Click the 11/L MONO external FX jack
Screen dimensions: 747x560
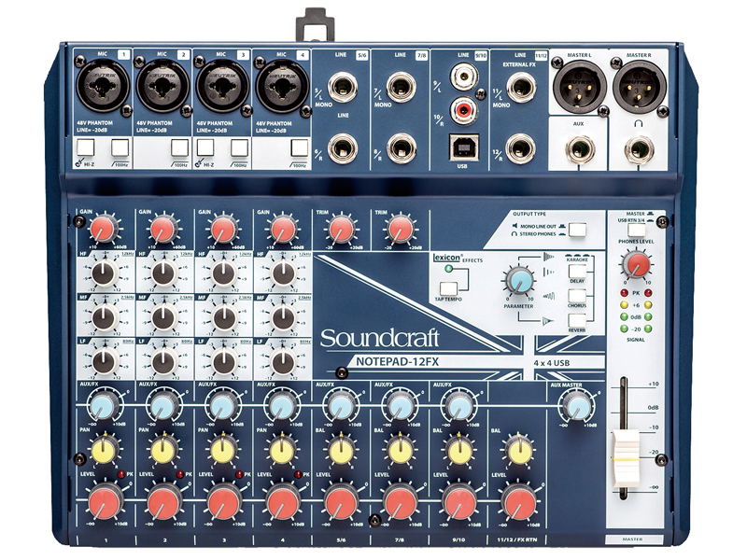521,88
